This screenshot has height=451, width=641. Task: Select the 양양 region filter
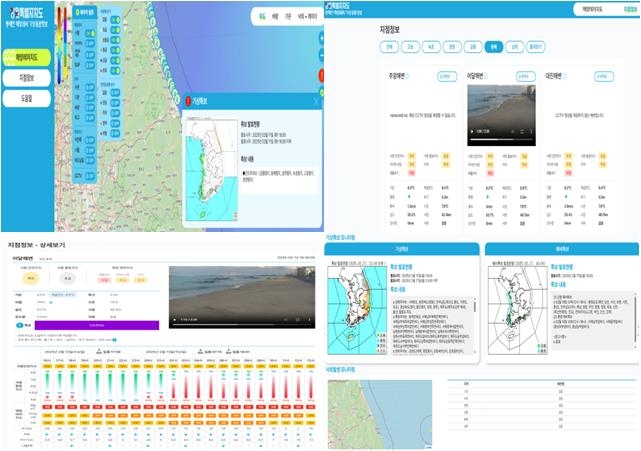(452, 47)
